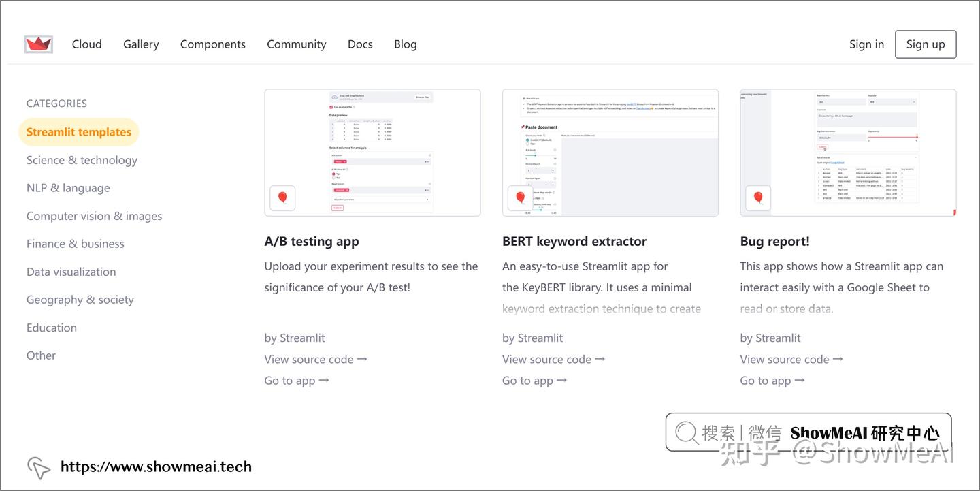Screen dimensions: 980x491
Task: Click the CATEGORIES sidebar heading
Action: [x=56, y=104]
